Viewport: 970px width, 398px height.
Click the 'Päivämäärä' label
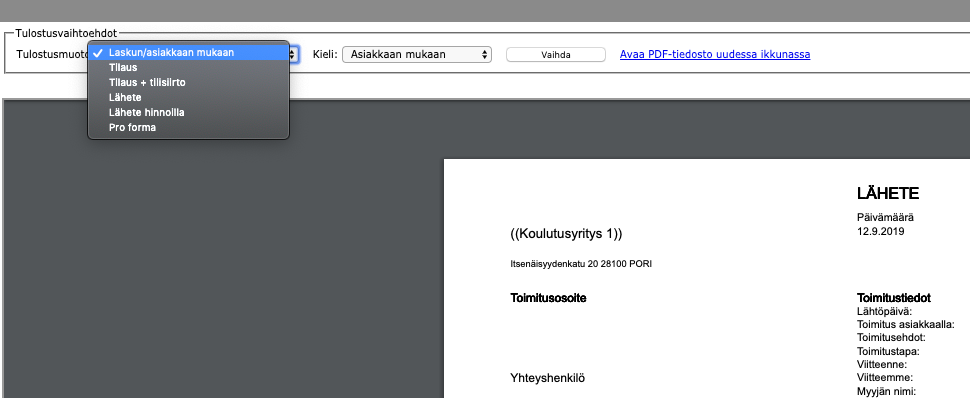tap(885, 218)
